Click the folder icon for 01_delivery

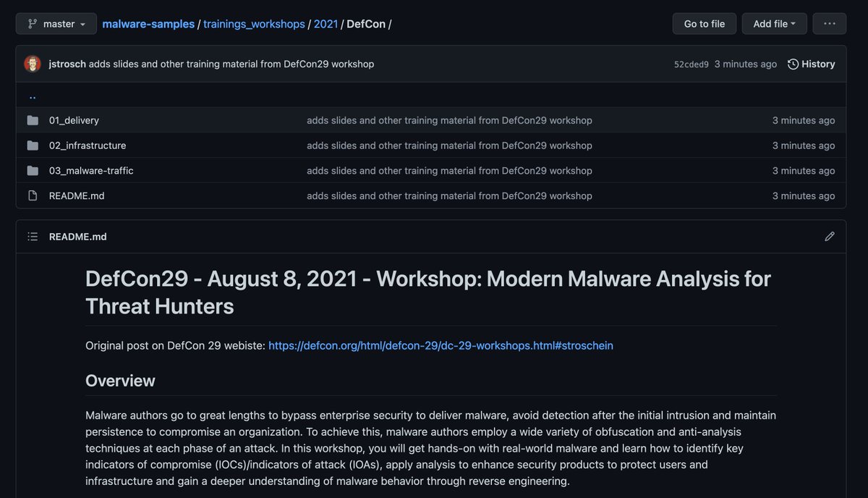pos(33,120)
